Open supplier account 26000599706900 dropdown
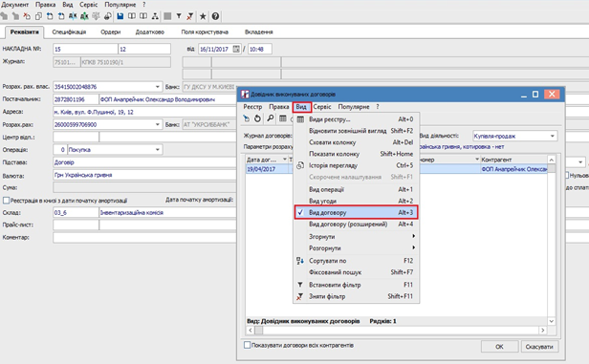The width and height of the screenshot is (589, 364). pyautogui.click(x=158, y=124)
